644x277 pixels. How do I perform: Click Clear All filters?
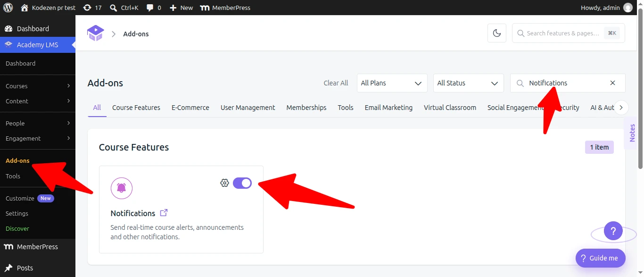click(x=336, y=83)
